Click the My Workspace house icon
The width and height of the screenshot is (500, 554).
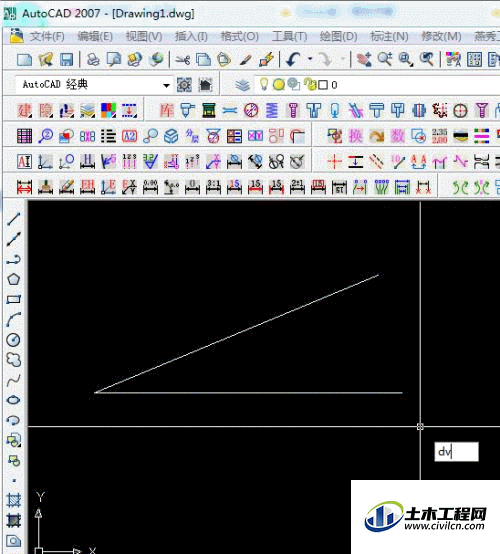pos(206,85)
